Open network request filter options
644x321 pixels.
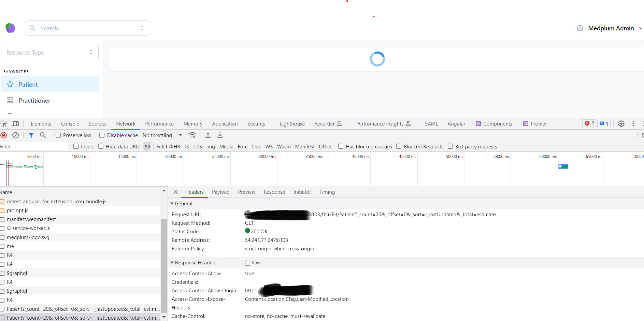click(31, 135)
